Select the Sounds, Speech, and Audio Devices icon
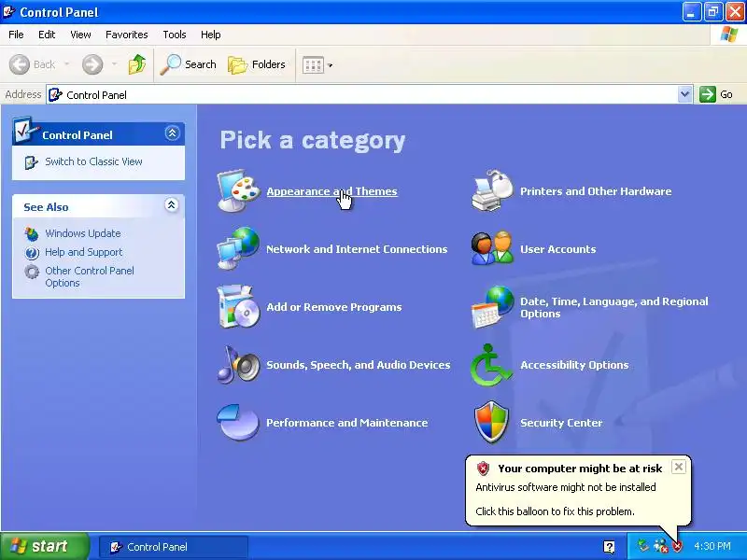 (x=238, y=365)
